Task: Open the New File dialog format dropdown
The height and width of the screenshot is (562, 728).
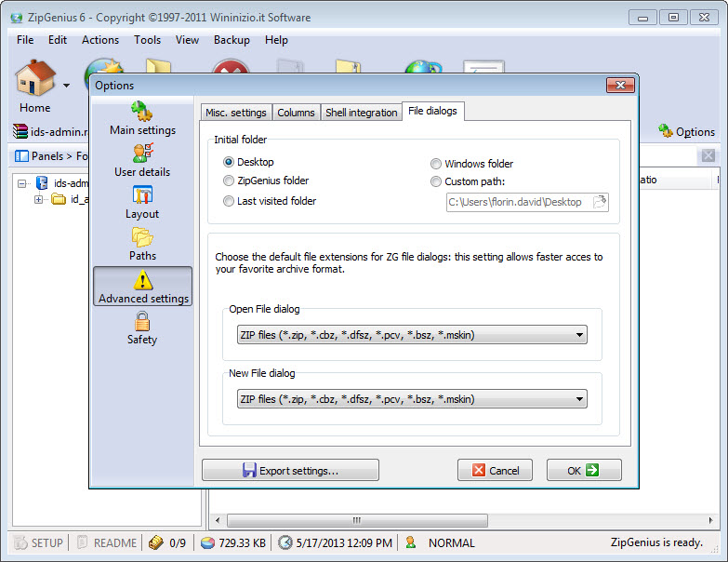Action: [412, 399]
